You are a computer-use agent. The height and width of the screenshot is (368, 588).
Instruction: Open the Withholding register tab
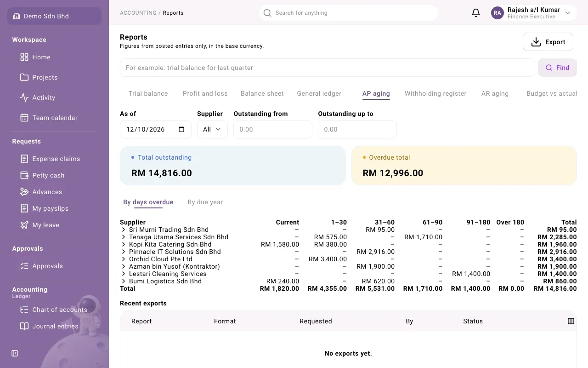point(435,93)
